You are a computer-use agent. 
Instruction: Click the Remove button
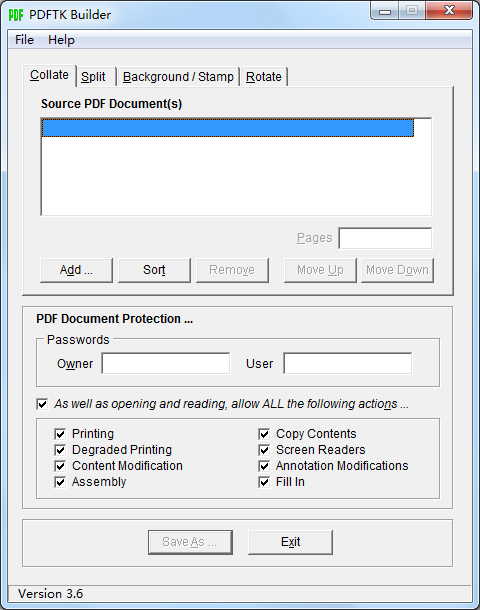[x=232, y=270]
